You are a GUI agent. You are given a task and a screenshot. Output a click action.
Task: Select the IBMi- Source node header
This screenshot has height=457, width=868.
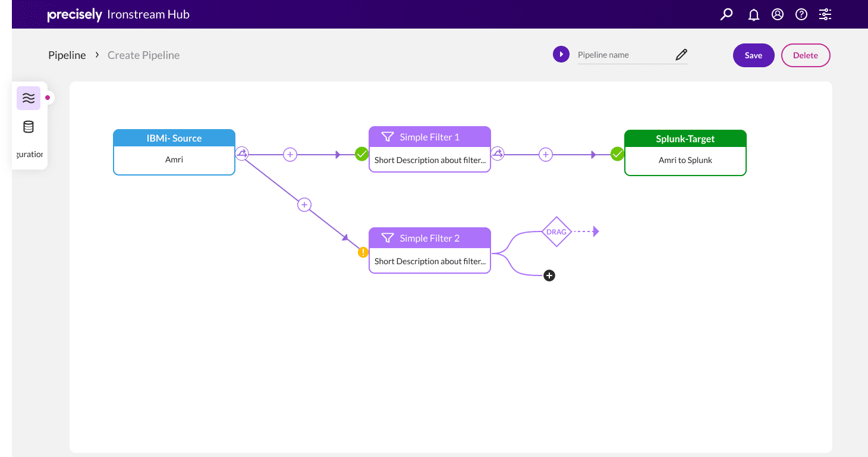click(174, 138)
